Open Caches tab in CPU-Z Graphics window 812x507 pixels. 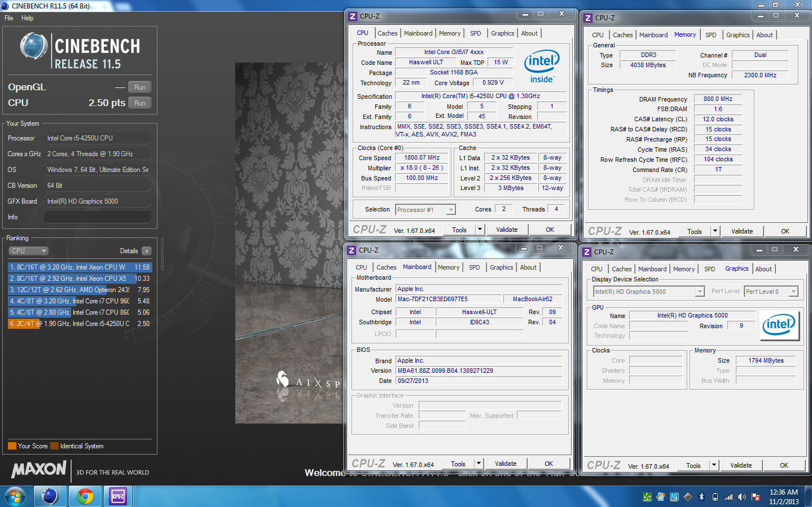tap(621, 269)
